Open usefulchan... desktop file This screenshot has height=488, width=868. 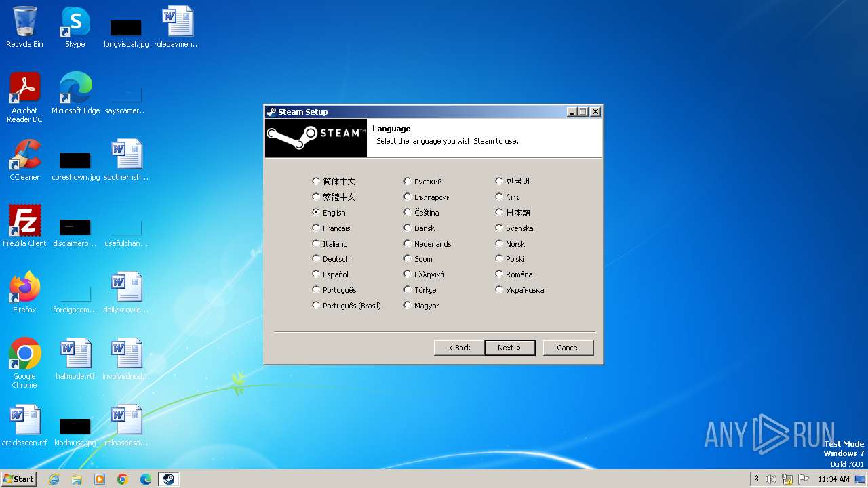[126, 232]
